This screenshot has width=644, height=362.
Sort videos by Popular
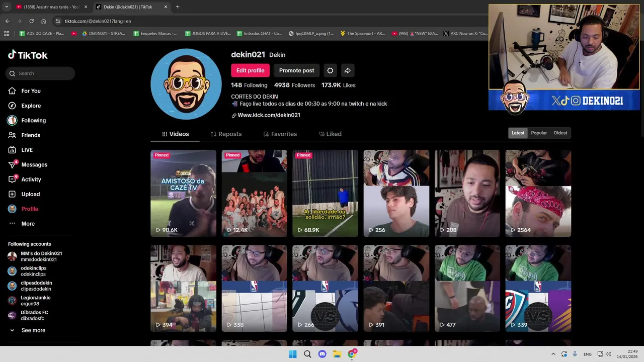click(539, 133)
